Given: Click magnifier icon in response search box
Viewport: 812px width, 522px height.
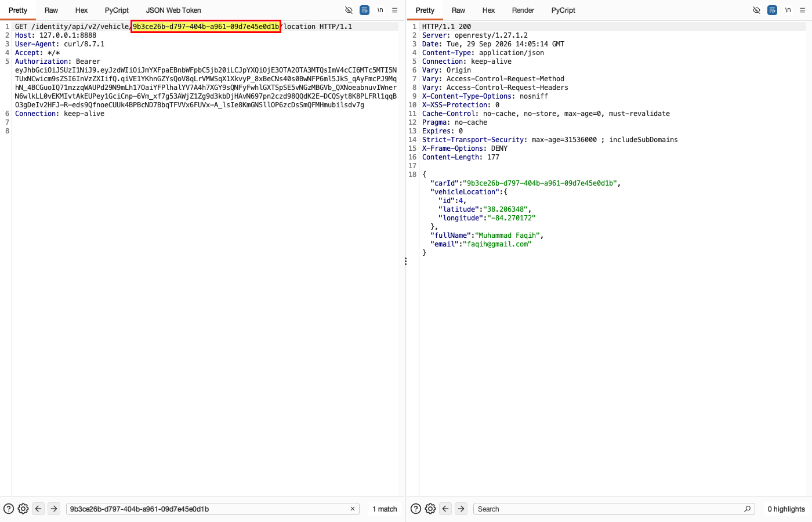Looking at the screenshot, I should tap(747, 509).
